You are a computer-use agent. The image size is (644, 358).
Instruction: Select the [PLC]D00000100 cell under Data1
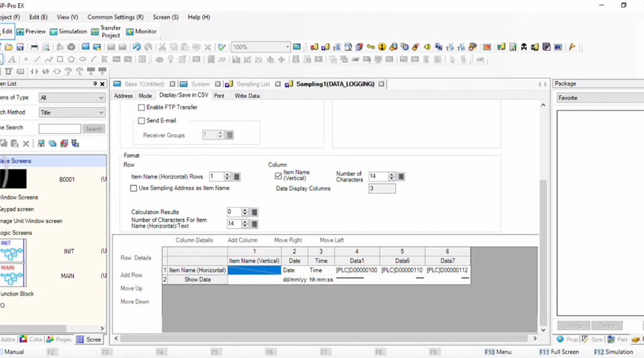pos(357,270)
